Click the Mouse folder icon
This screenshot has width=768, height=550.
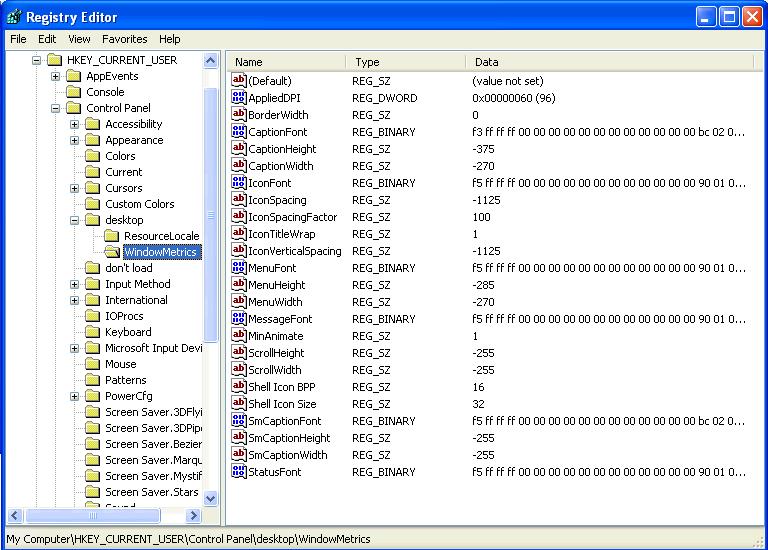point(93,364)
